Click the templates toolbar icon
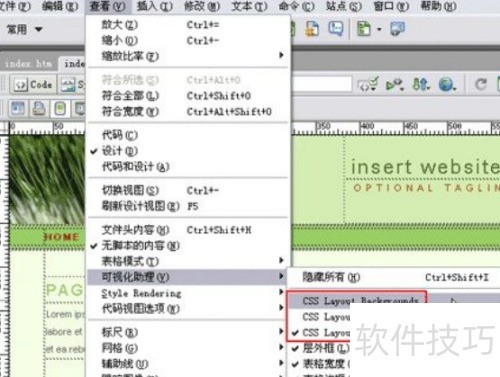Screen dimensions: 500x377 [364, 29]
